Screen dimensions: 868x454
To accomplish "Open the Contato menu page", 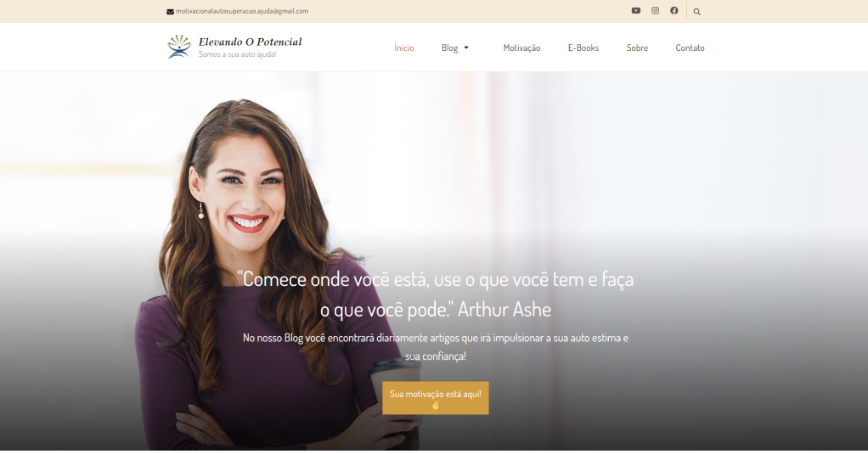I will pyautogui.click(x=690, y=48).
